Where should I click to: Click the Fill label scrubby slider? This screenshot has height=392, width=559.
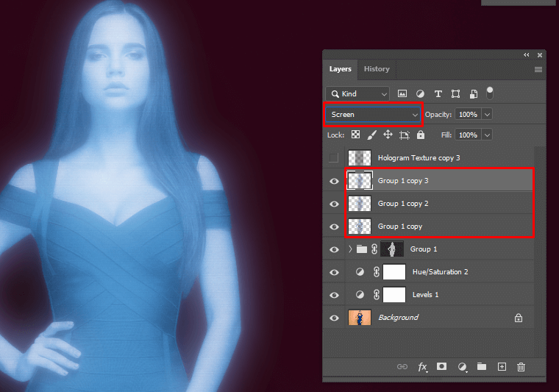(x=446, y=135)
